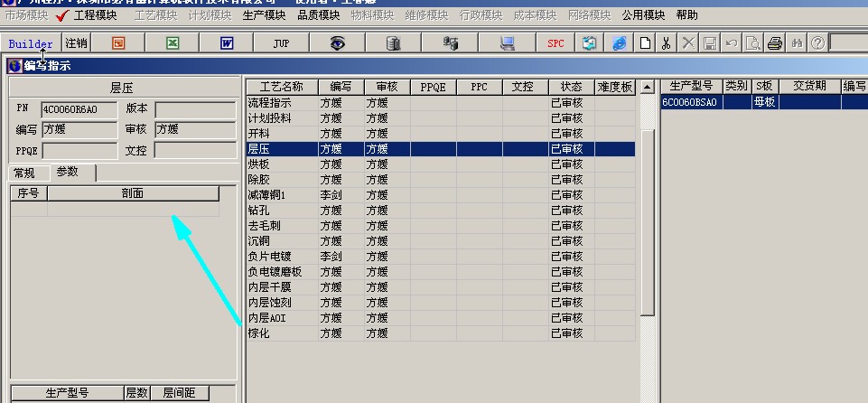Screen dimensions: 868x403
Task: Launch the Internet Explorer icon
Action: tap(620, 43)
